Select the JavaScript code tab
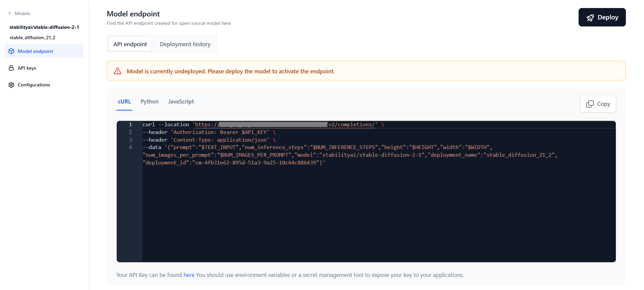Screen dimensions: 644x290 181,102
